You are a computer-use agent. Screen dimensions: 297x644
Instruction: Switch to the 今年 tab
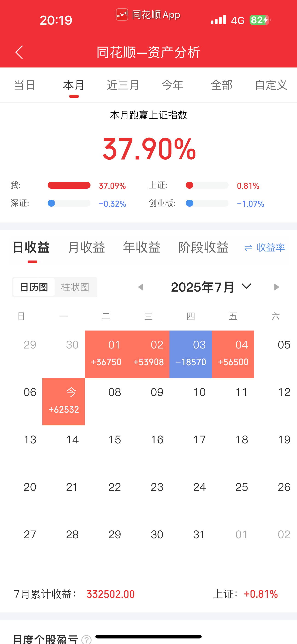pyautogui.click(x=172, y=85)
